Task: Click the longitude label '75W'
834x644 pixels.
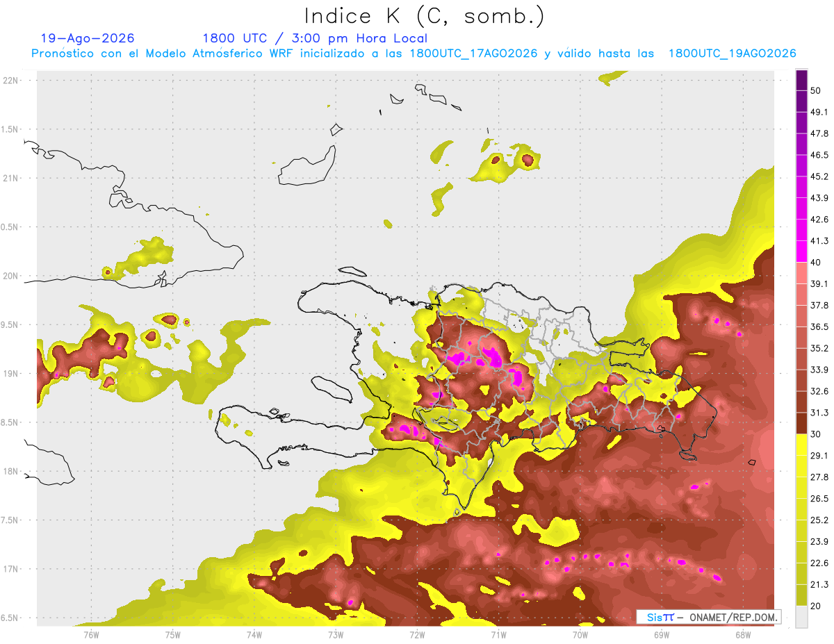Action: coord(172,634)
